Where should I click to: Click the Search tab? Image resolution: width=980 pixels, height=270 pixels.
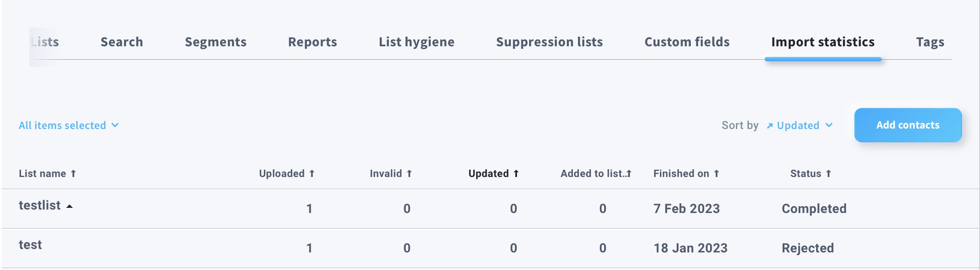click(x=122, y=42)
